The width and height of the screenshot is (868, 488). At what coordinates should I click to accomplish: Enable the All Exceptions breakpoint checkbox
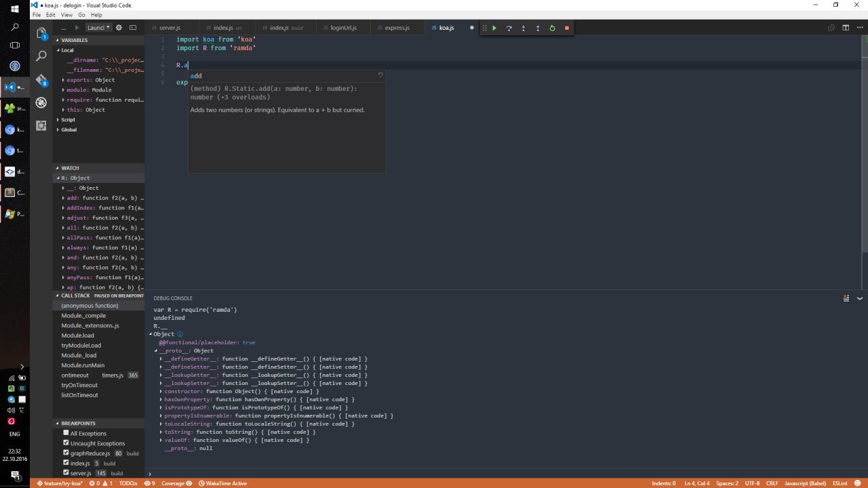pos(66,433)
